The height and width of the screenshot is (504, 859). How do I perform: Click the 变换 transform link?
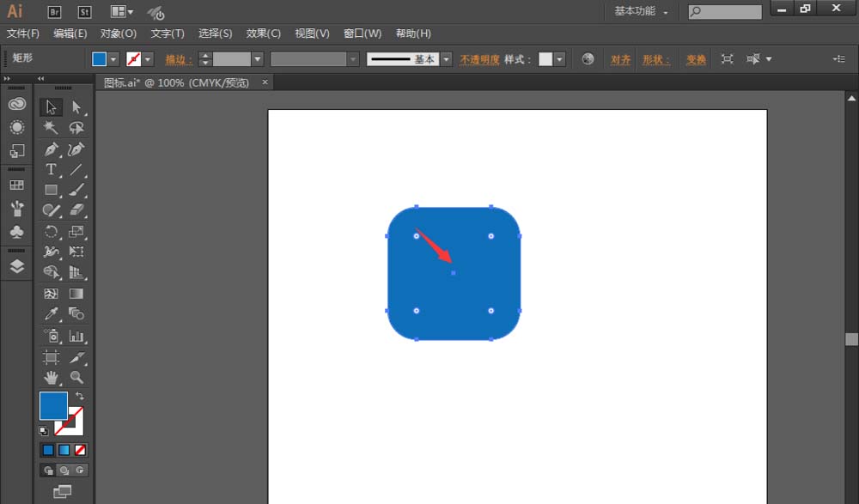coord(696,59)
